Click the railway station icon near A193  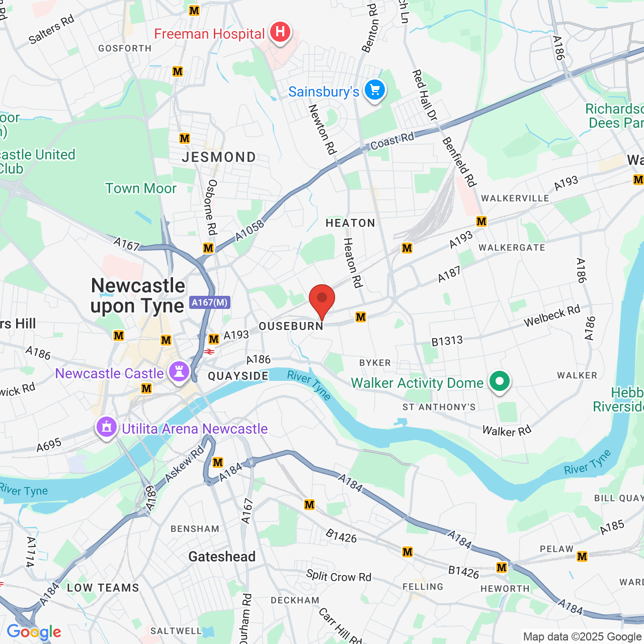click(x=209, y=352)
